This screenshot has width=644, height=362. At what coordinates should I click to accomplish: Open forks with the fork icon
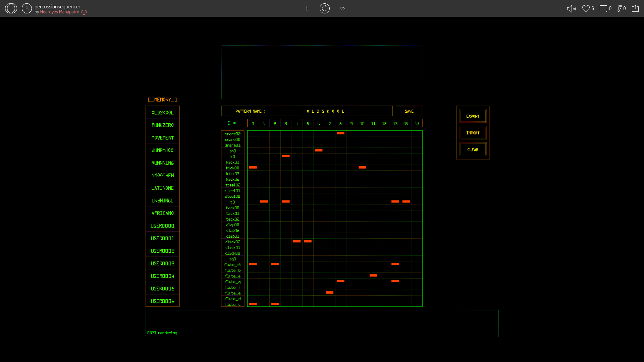tap(620, 8)
